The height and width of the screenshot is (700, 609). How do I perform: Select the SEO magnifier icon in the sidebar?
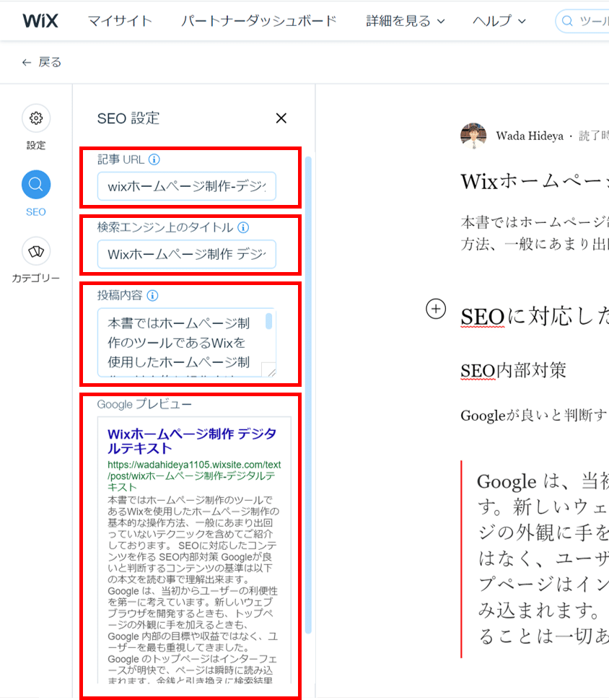(35, 185)
